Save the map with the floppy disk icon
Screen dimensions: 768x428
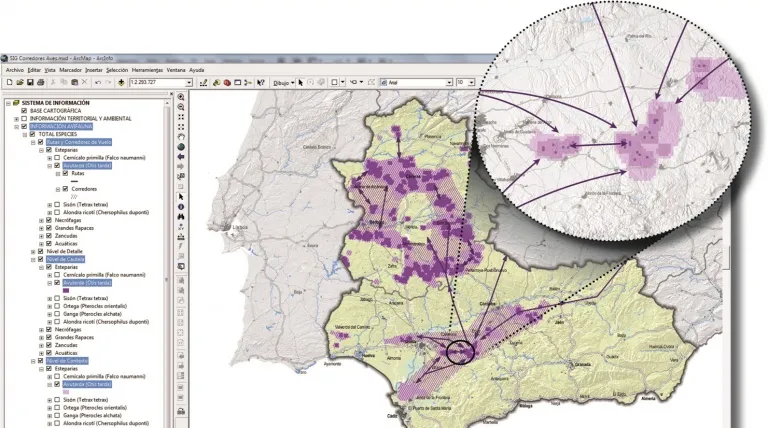pos(30,83)
